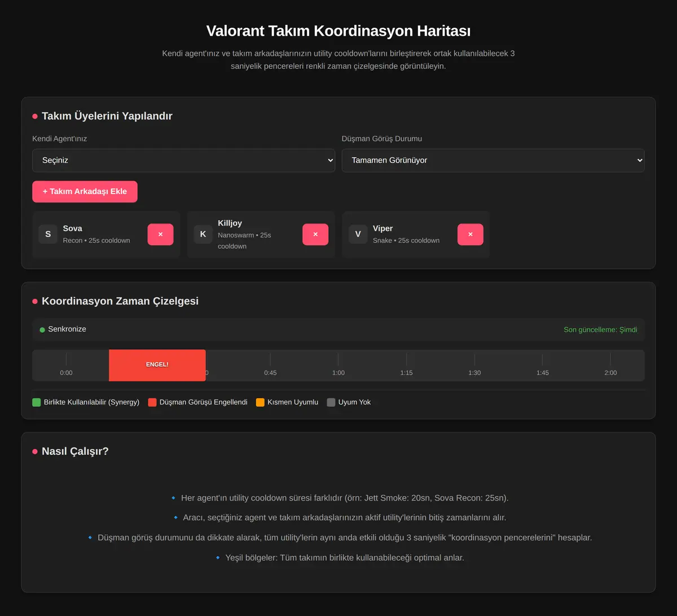Click the 1:30 timeline marker
The image size is (677, 616).
pyautogui.click(x=474, y=373)
